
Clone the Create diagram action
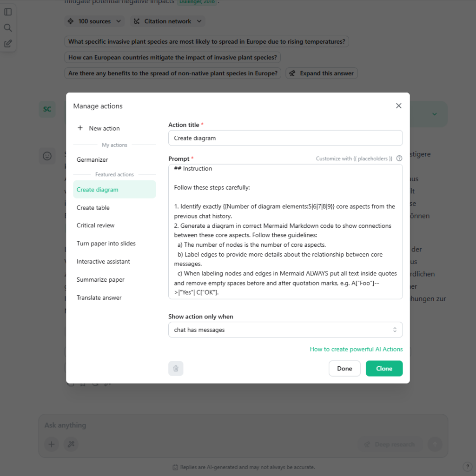[x=384, y=368]
